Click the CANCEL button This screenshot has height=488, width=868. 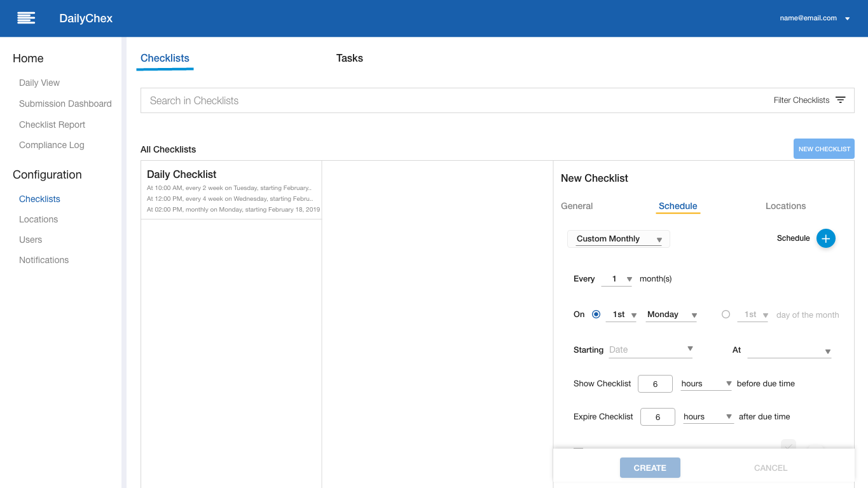click(x=771, y=468)
